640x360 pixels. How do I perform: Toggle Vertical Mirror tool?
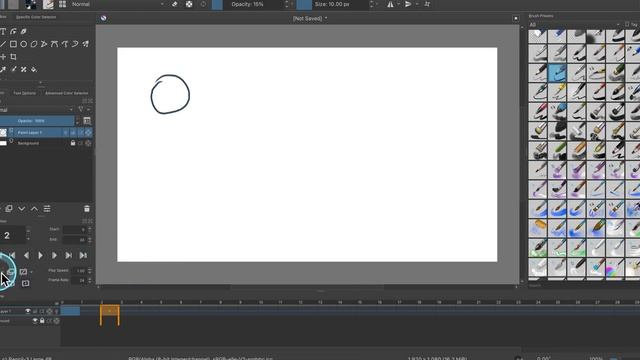click(x=408, y=4)
